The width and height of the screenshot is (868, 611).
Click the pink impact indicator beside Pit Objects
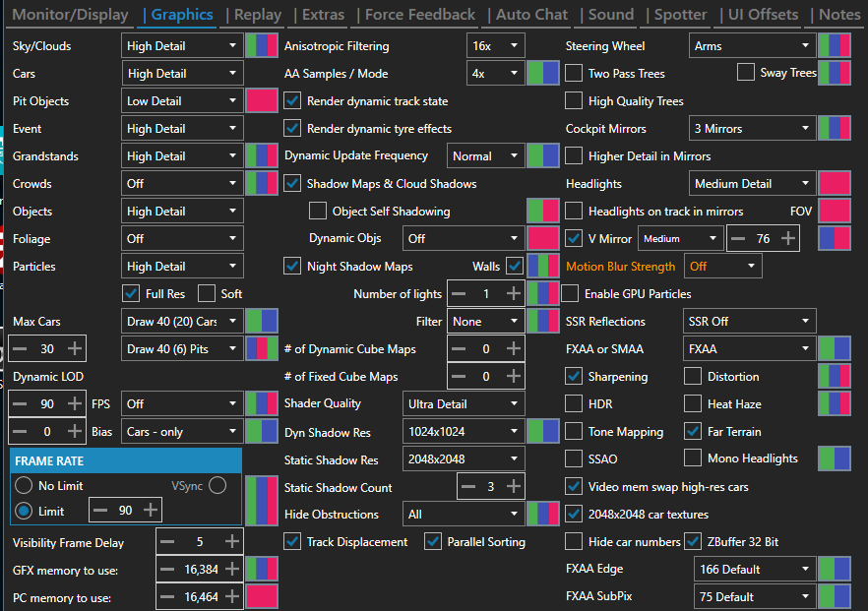pos(262,100)
